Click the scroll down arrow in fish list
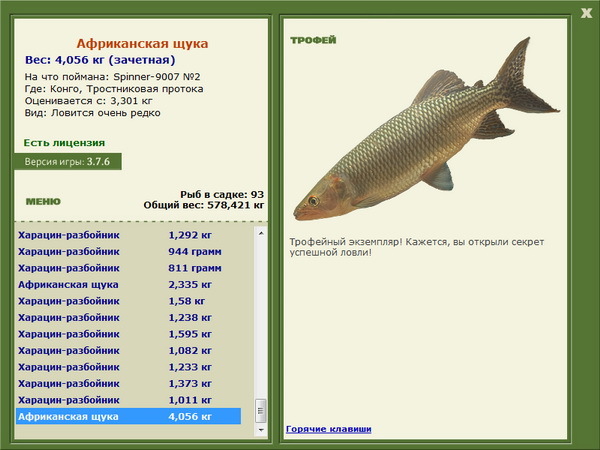Image resolution: width=600 pixels, height=450 pixels. click(x=261, y=430)
